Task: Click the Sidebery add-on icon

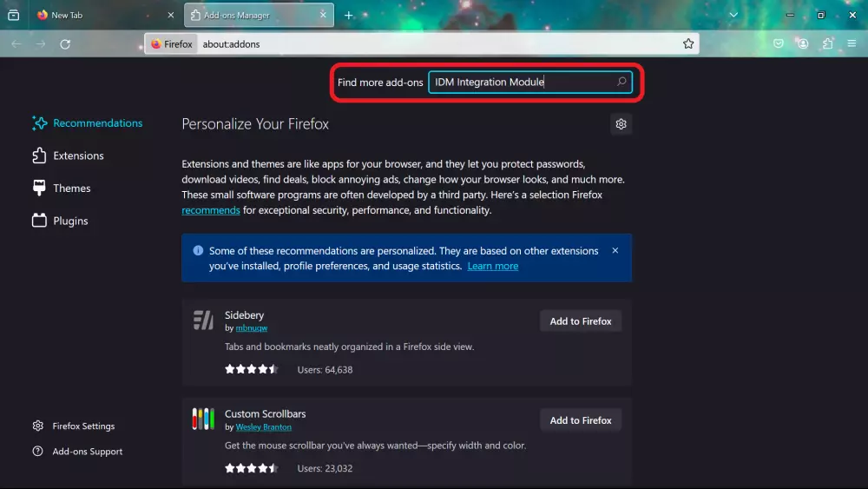Action: (x=203, y=320)
